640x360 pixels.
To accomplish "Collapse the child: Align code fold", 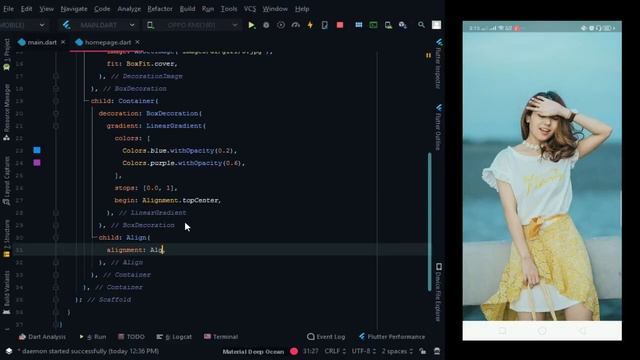I will tap(56, 238).
